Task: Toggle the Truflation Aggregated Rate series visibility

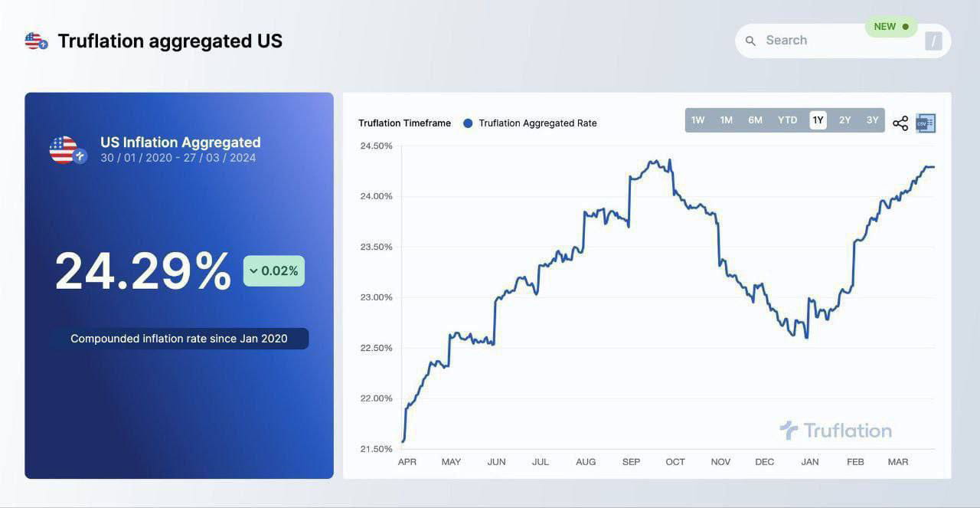Action: 537,123
